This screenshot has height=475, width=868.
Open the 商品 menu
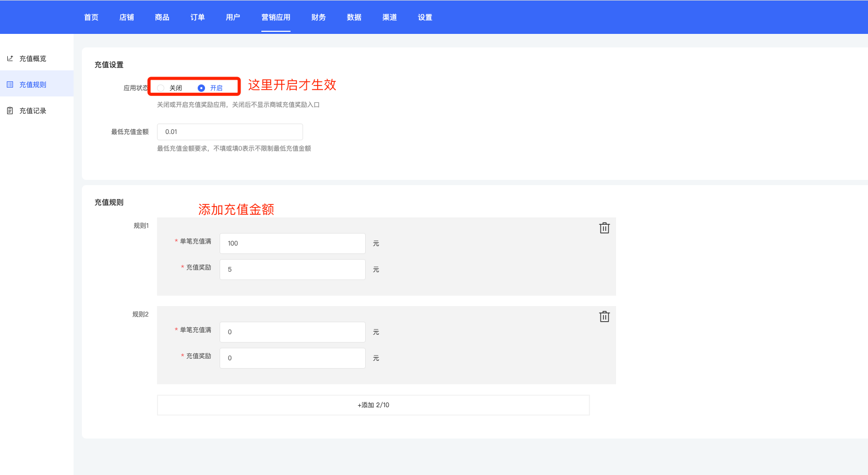click(x=162, y=17)
